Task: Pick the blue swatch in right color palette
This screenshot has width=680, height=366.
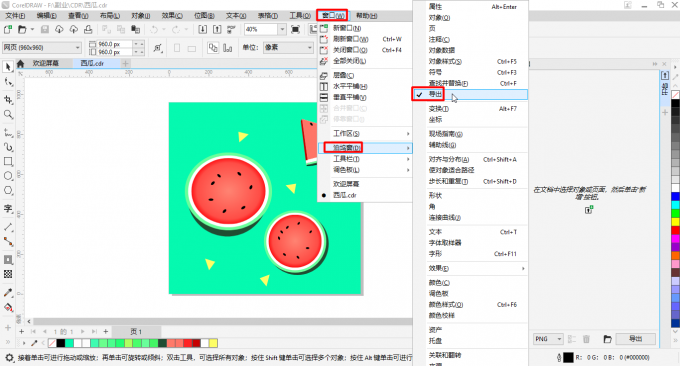Action: pos(675,197)
